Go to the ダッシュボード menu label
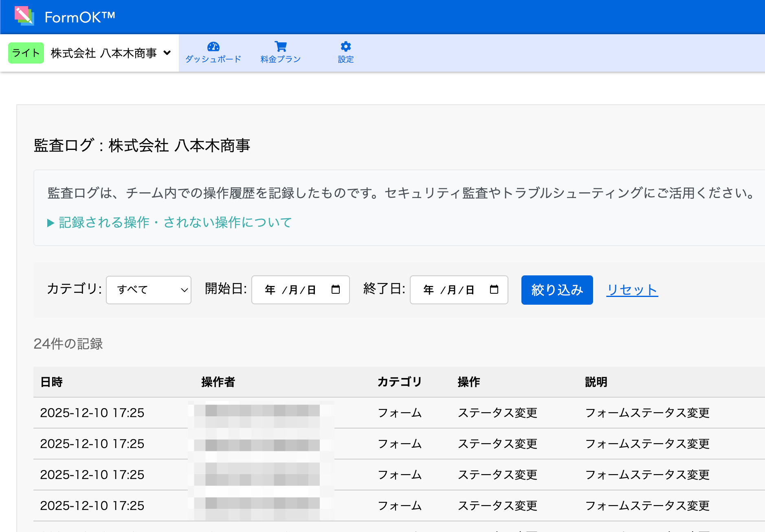 [213, 59]
